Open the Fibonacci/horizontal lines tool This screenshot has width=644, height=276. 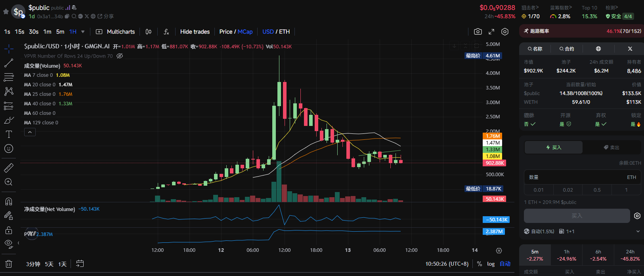pos(9,77)
